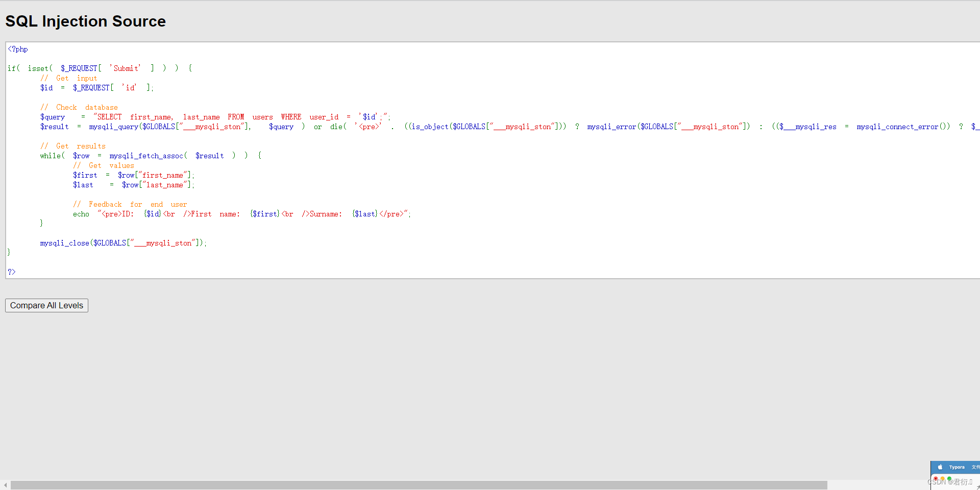Click the 'Submit' string in isset line
Screen dimensions: 980x490
[125, 68]
